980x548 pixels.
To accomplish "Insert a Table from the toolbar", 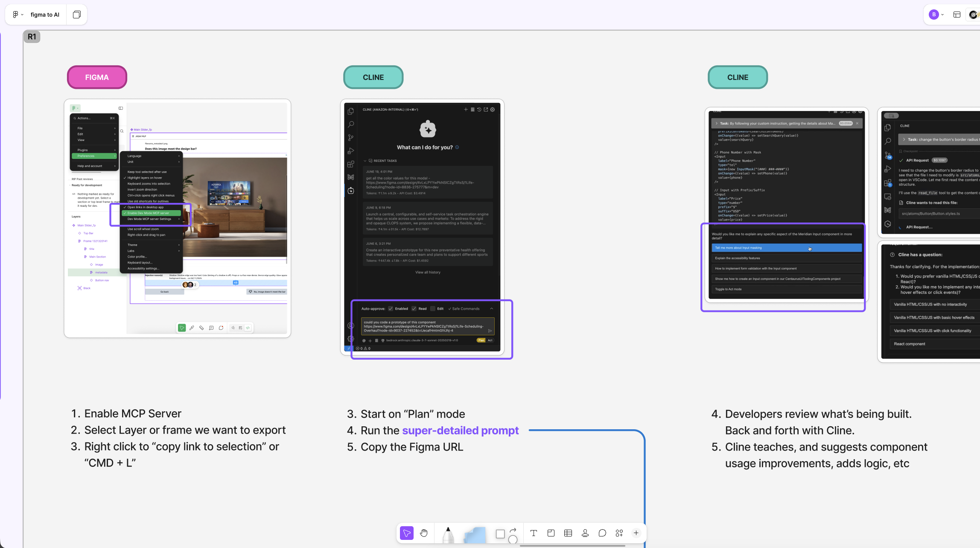I will [568, 533].
